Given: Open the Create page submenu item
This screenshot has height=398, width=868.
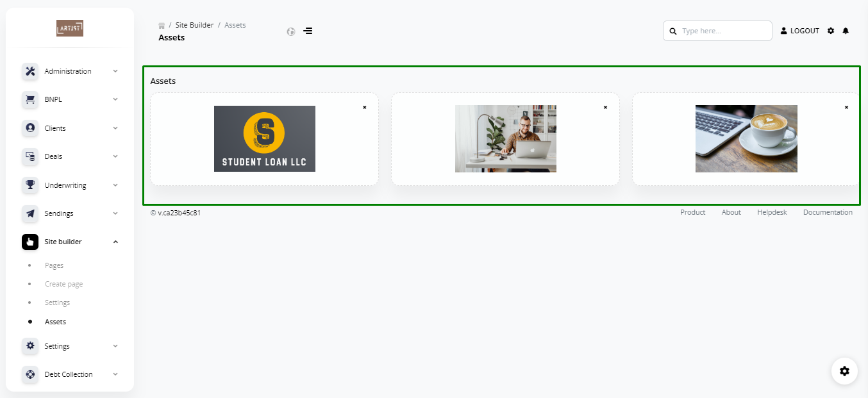Looking at the screenshot, I should pos(63,284).
